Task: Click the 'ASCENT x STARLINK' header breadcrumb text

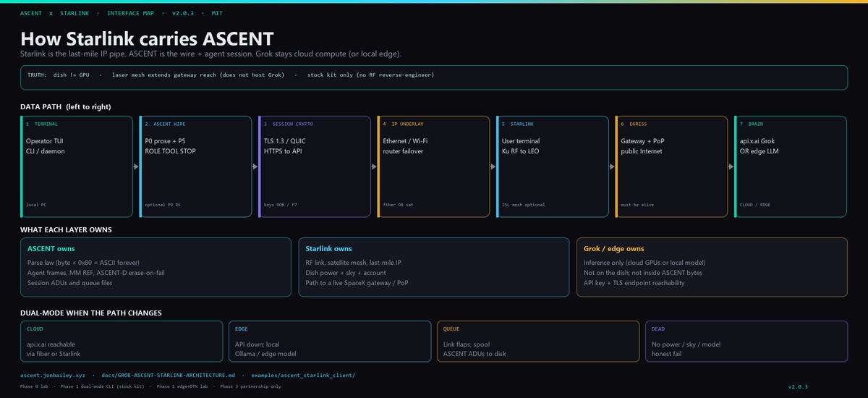Action: (x=54, y=13)
